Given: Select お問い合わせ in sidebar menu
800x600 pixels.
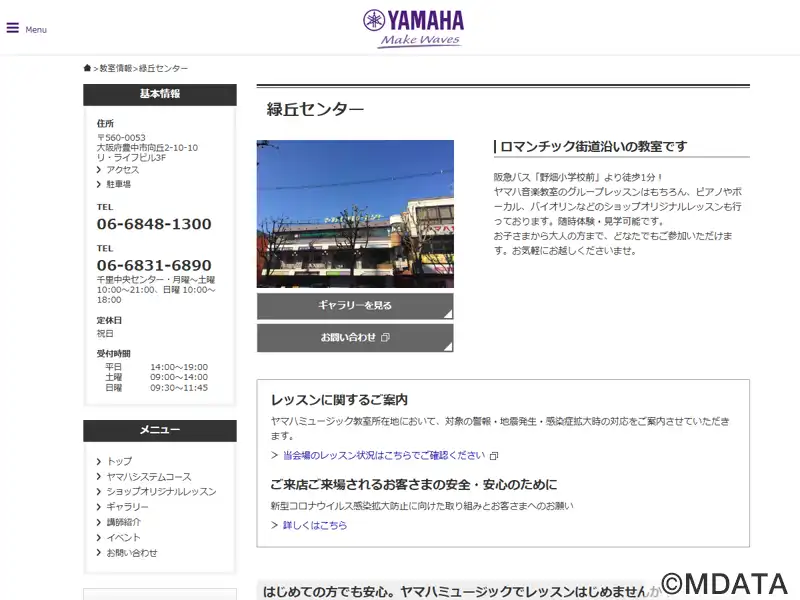Looking at the screenshot, I should click(x=132, y=553).
